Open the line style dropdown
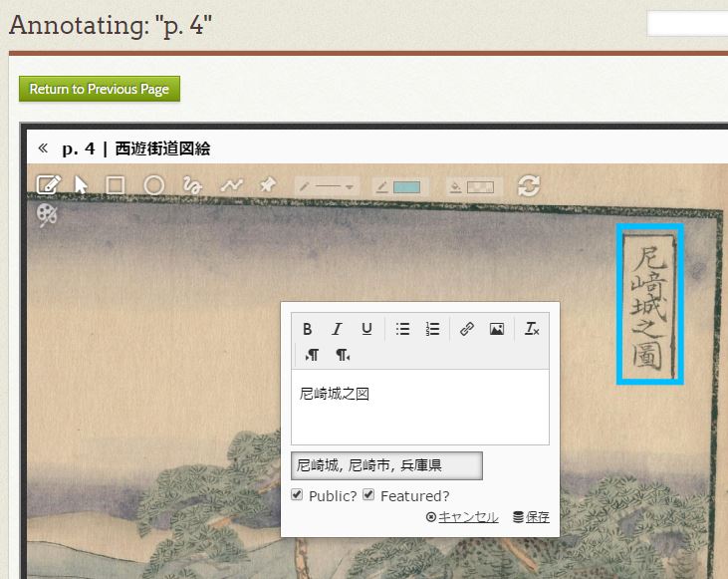728x579 pixels. point(327,186)
